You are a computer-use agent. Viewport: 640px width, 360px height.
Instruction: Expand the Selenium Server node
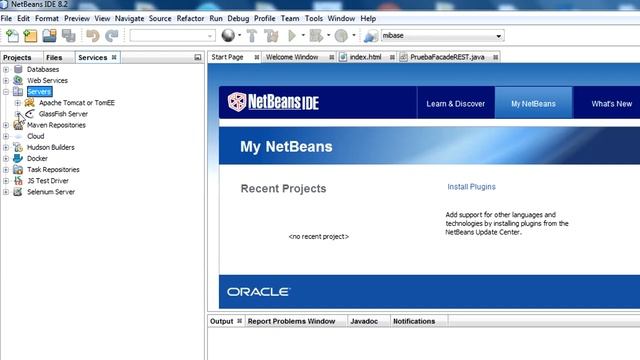click(x=6, y=192)
